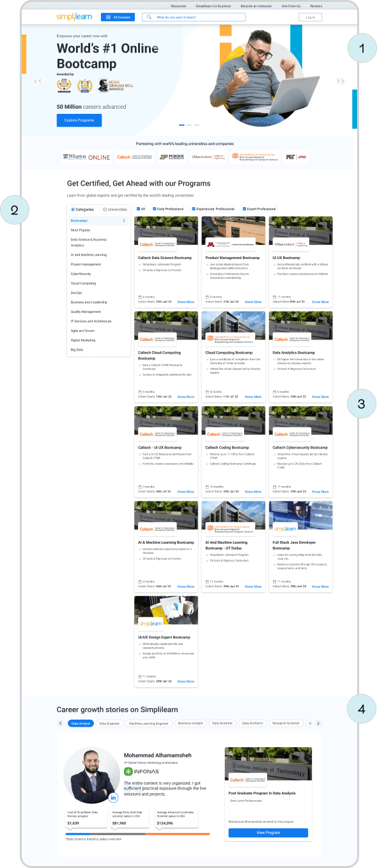The width and height of the screenshot is (377, 868).
Task: Open the All Courses menu button
Action: (118, 17)
